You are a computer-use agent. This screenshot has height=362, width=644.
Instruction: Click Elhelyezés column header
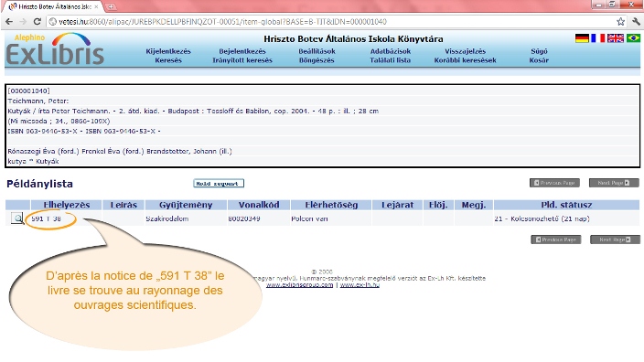[x=66, y=205]
